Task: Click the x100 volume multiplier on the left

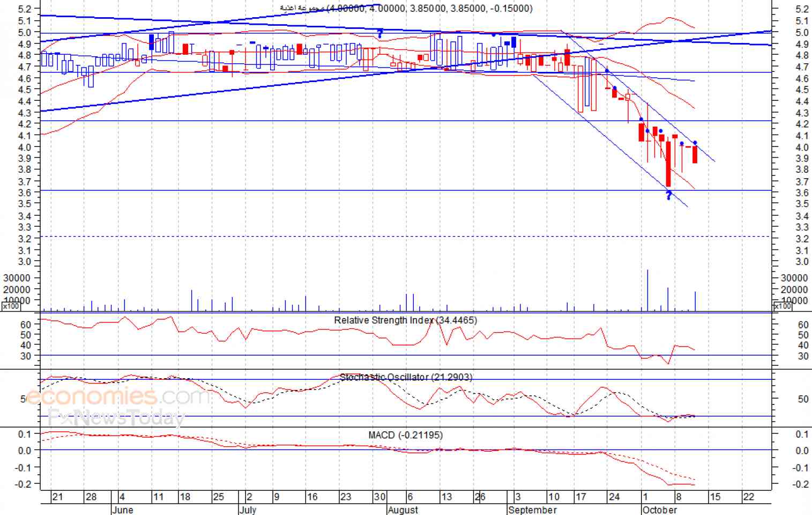Action: click(11, 306)
